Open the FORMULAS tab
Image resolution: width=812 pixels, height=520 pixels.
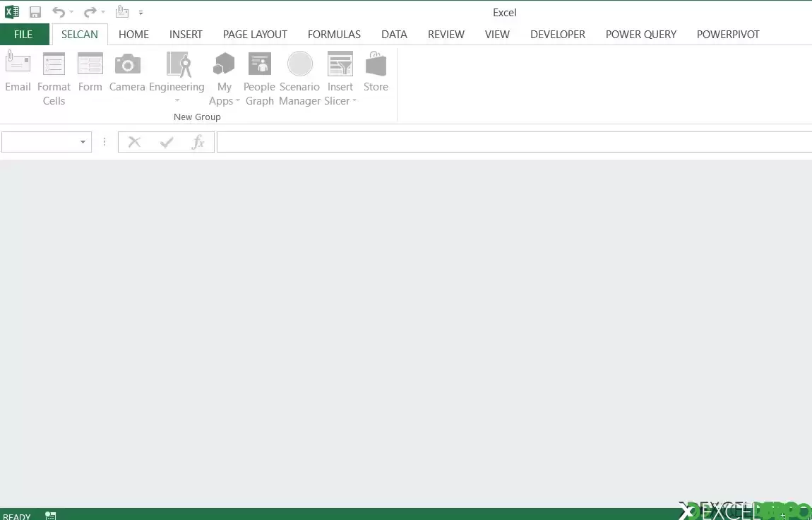[334, 34]
